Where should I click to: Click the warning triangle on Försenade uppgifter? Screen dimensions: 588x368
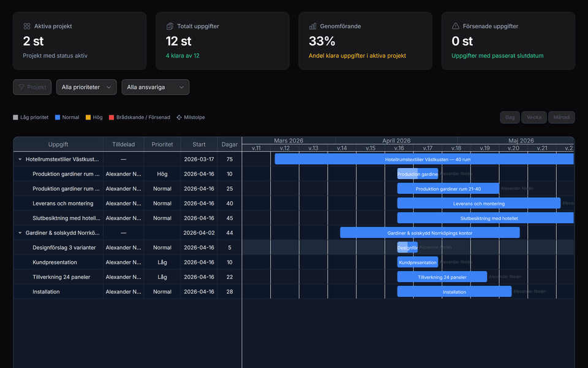click(x=455, y=26)
